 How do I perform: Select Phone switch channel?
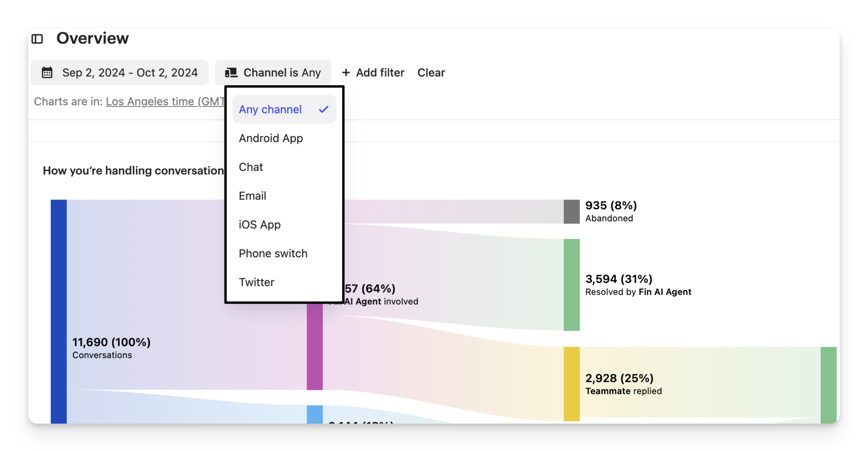(x=273, y=253)
